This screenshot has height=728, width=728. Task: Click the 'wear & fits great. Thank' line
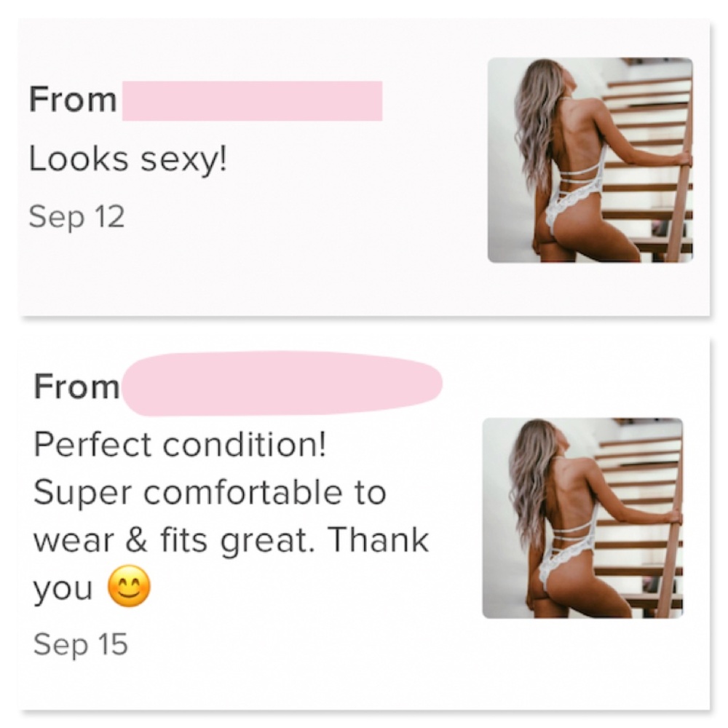point(231,541)
